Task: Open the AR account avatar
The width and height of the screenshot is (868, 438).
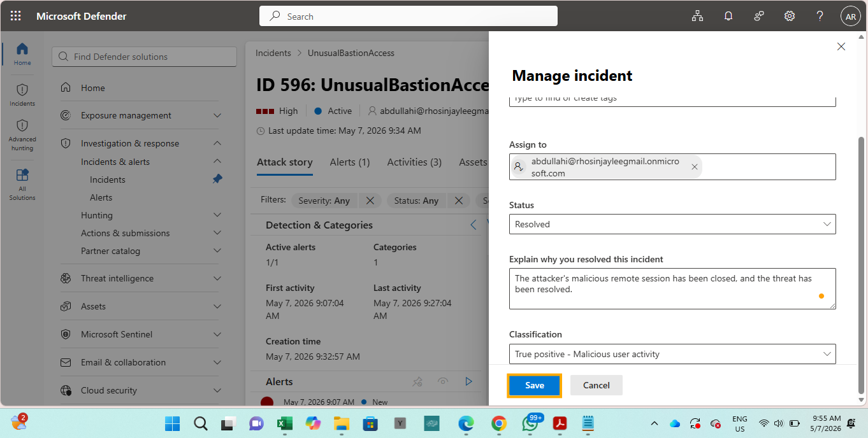Action: click(x=851, y=17)
